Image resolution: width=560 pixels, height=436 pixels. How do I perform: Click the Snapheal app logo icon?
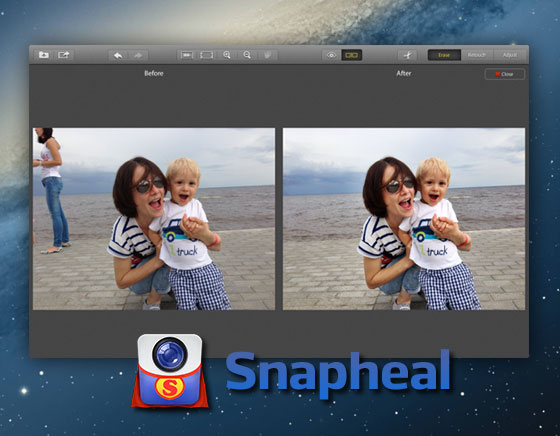pos(170,371)
